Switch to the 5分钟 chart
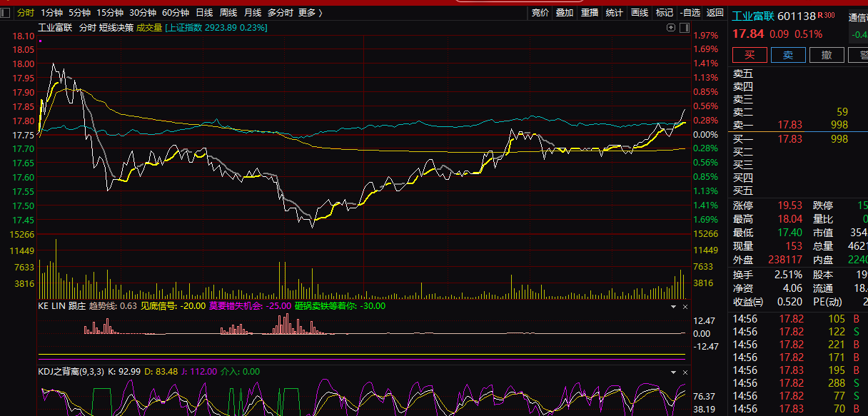The width and height of the screenshot is (868, 416). [x=80, y=13]
